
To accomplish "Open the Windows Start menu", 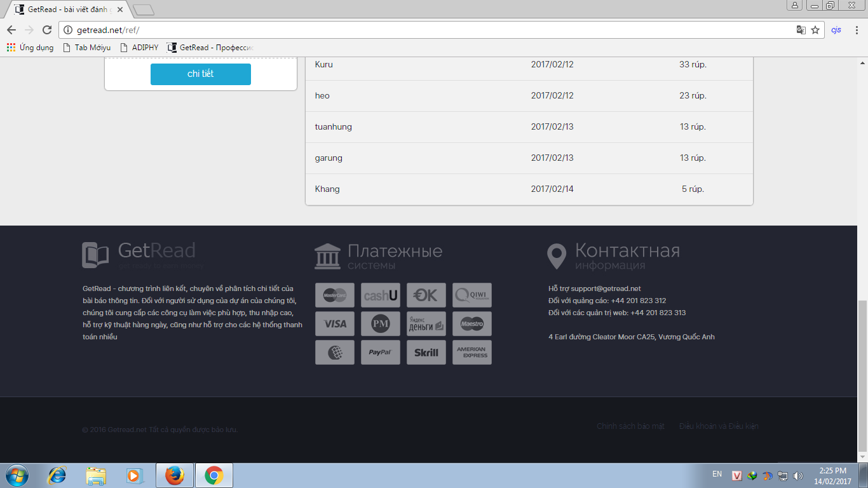I will 16,475.
